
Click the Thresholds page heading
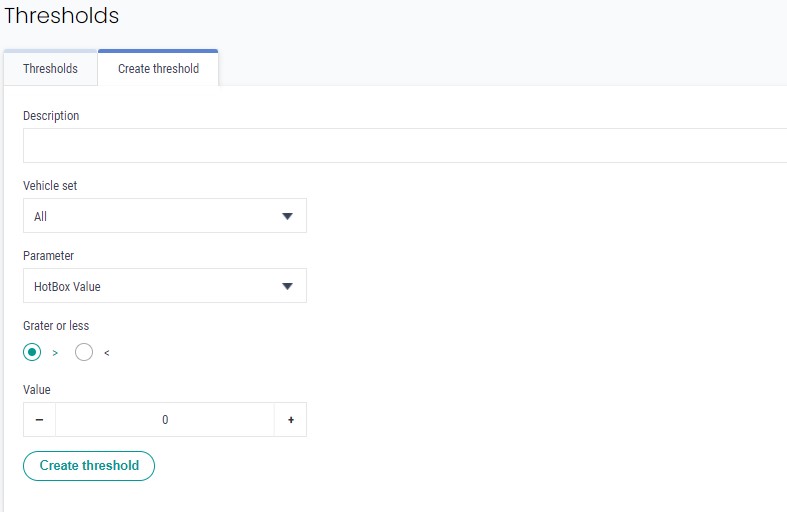click(x=62, y=16)
